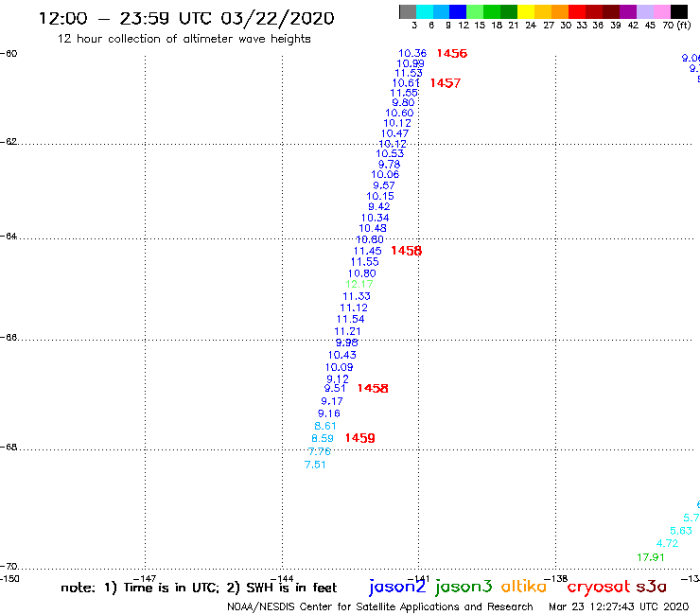Click the '70 (ft)' color scale label
The width and height of the screenshot is (700, 615).
tap(676, 26)
